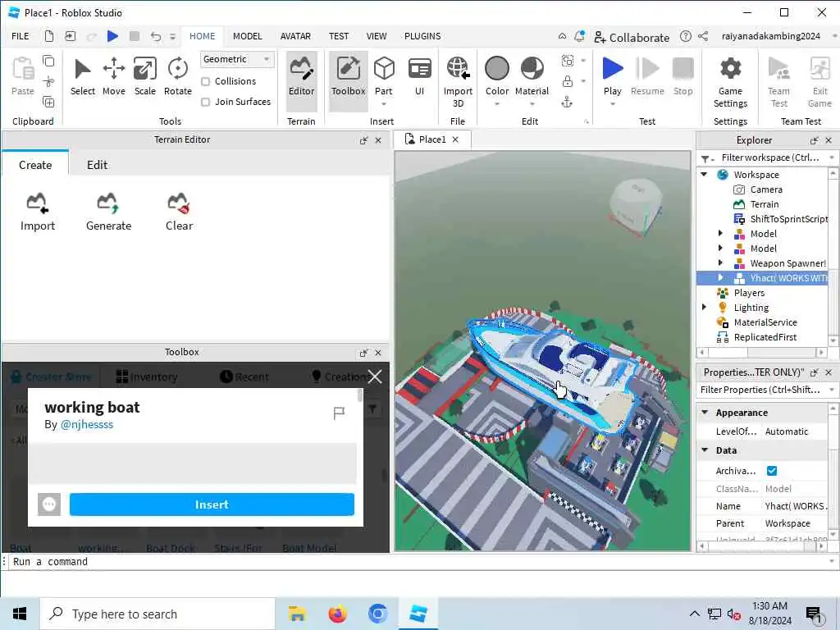The height and width of the screenshot is (630, 840).
Task: Open the UI insert tool
Action: click(419, 76)
